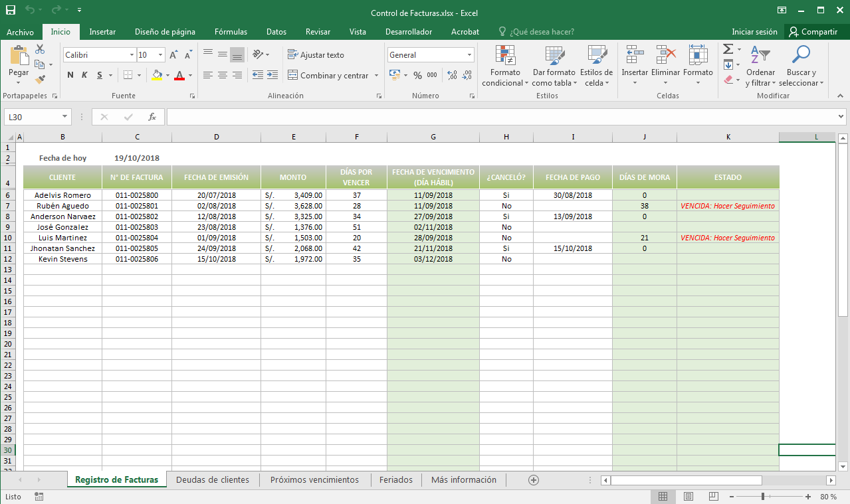Click the Save icon in title bar

(x=11, y=11)
